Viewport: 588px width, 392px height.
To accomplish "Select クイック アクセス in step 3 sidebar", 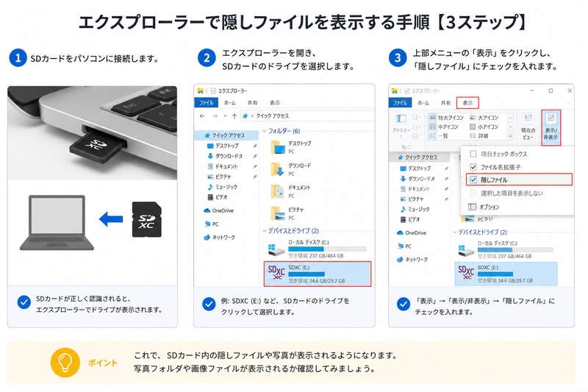I will pyautogui.click(x=418, y=157).
